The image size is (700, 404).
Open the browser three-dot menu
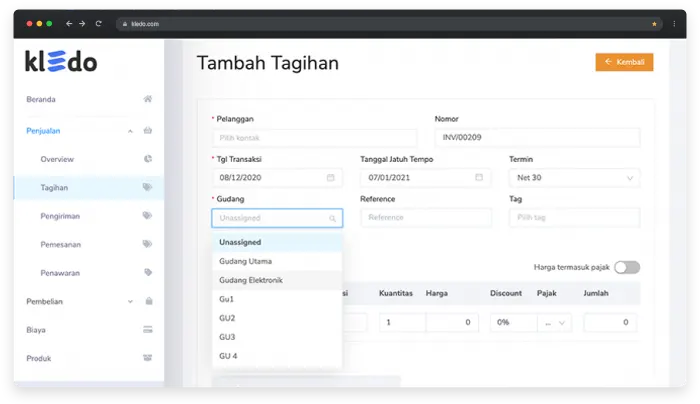pyautogui.click(x=674, y=24)
